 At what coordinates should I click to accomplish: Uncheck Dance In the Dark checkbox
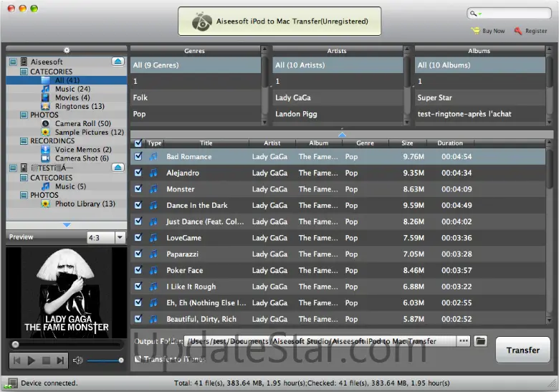pyautogui.click(x=138, y=205)
